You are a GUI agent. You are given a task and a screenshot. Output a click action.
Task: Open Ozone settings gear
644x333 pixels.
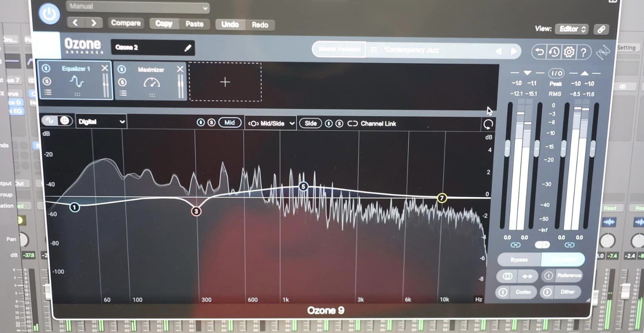pyautogui.click(x=569, y=52)
